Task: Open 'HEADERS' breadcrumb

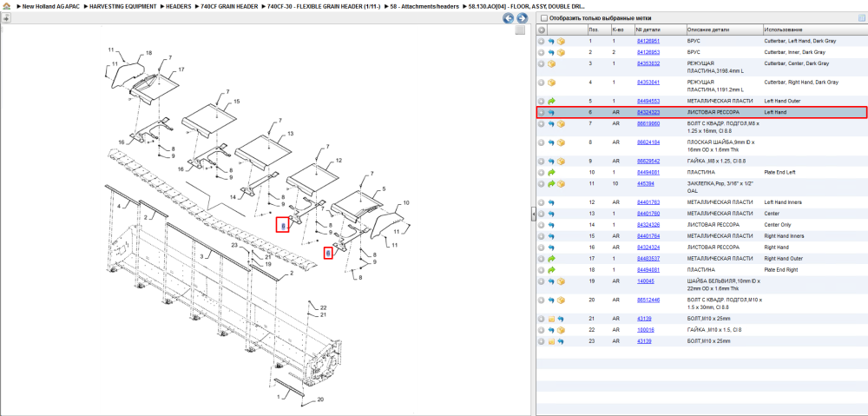Action: [x=179, y=6]
